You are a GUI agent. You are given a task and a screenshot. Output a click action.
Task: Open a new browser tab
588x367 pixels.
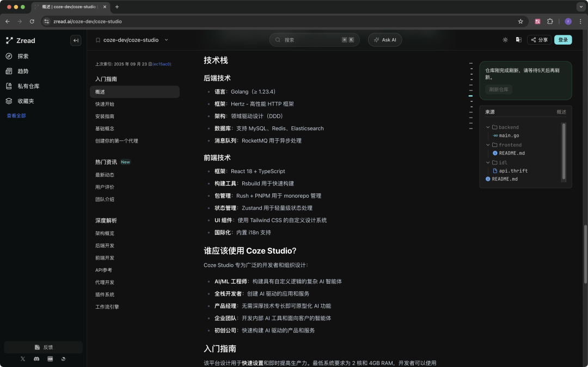[117, 7]
